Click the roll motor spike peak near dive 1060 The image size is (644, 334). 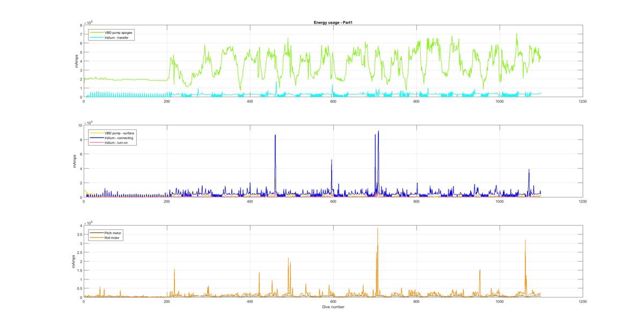[525, 241]
